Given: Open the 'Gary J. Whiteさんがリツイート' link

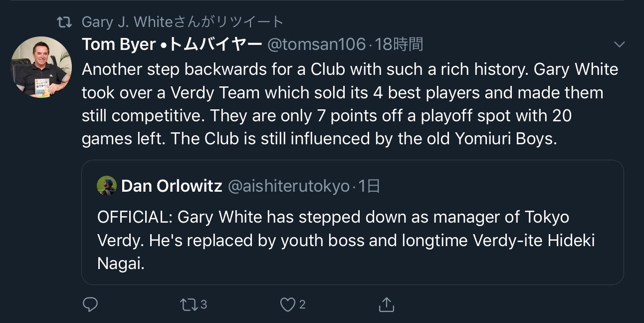Looking at the screenshot, I should [183, 22].
